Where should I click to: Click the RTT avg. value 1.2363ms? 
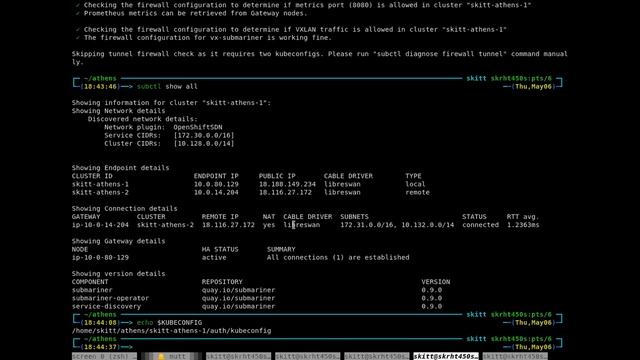[x=523, y=225]
